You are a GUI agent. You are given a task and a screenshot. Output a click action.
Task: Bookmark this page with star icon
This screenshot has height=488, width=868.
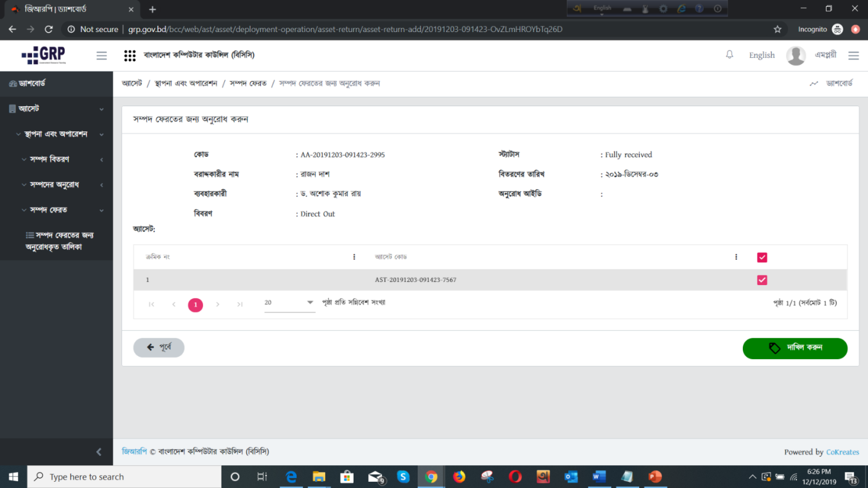[777, 29]
